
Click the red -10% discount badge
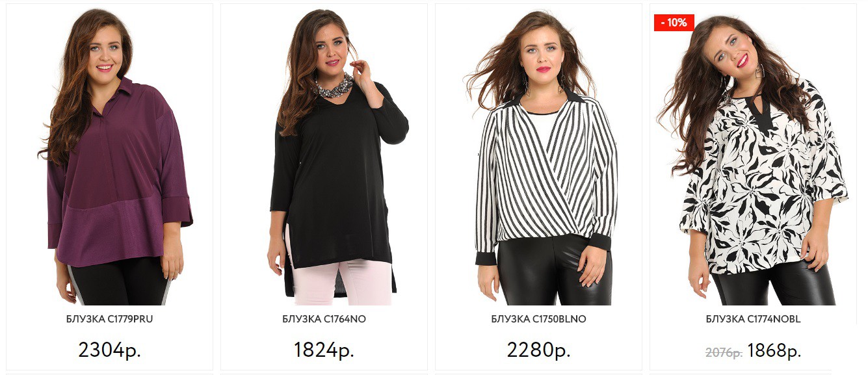pos(674,23)
